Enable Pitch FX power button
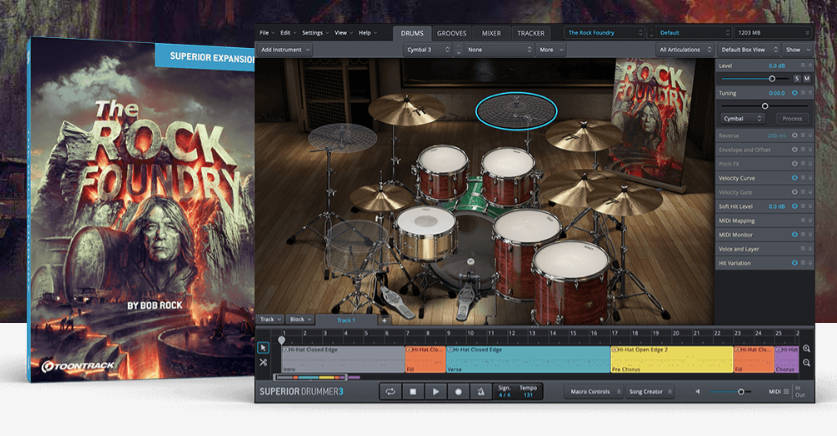The image size is (837, 436). [794, 164]
